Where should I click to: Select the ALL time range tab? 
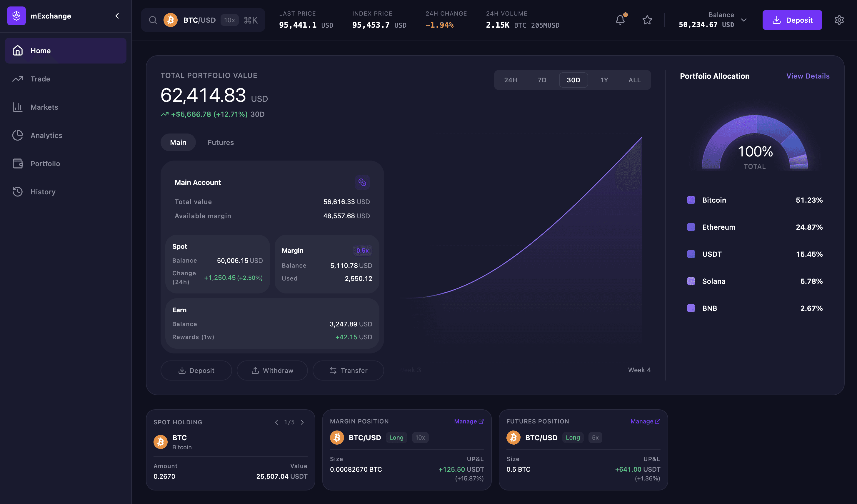634,80
